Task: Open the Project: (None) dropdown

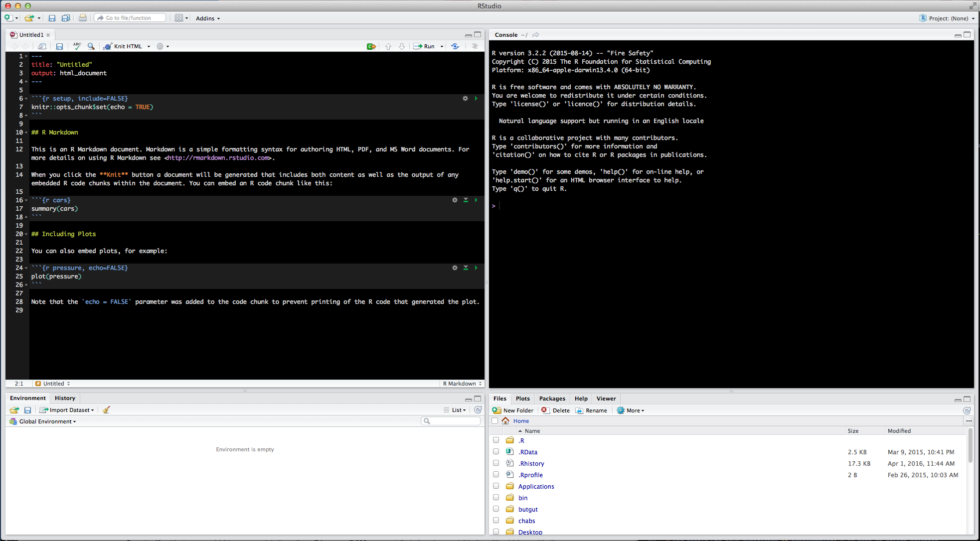Action: (x=947, y=18)
